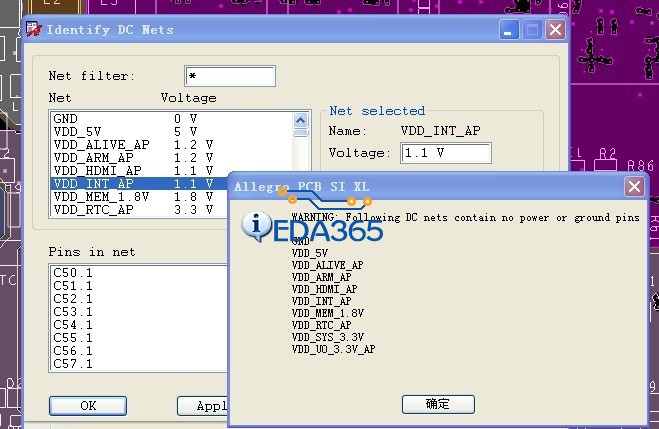
Task: Click the Net filter input field
Action: (230, 76)
